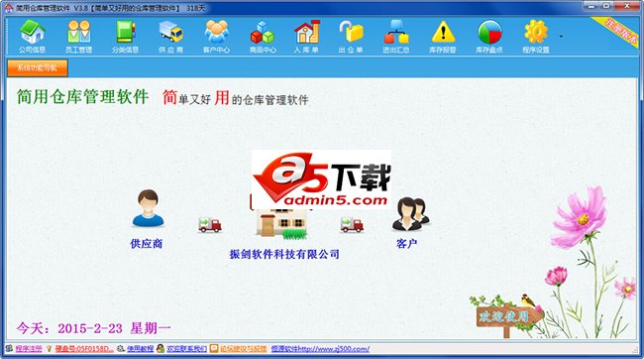The image size is (644, 359).
Task: Expand toolbar overflow arrow after 程序设置
Action: coord(561,37)
